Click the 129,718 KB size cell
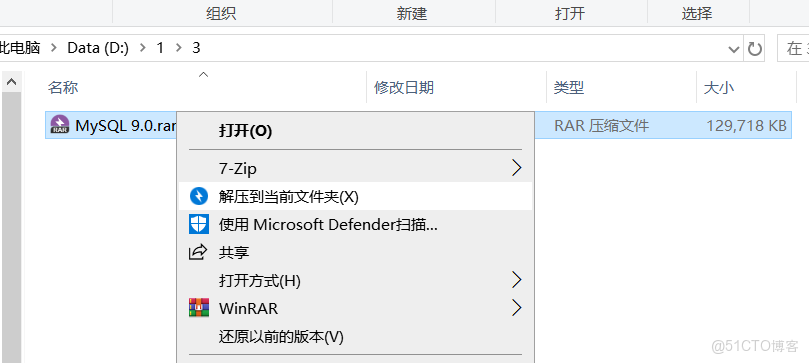This screenshot has height=363, width=809. [x=746, y=125]
